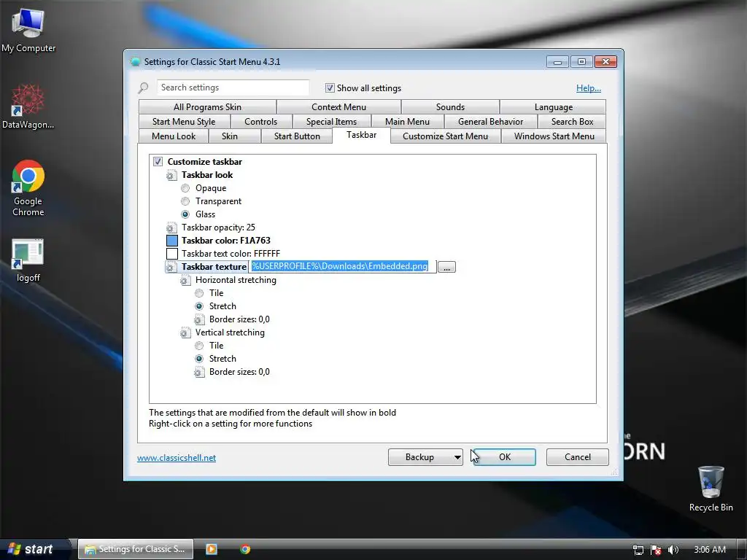Open the Search Box tab

(x=572, y=122)
